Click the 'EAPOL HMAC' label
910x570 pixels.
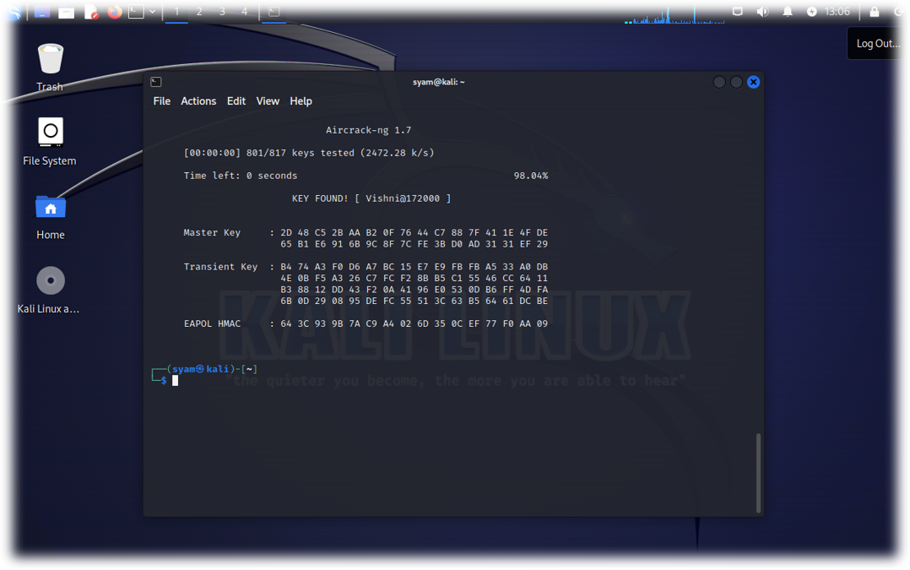click(x=212, y=323)
